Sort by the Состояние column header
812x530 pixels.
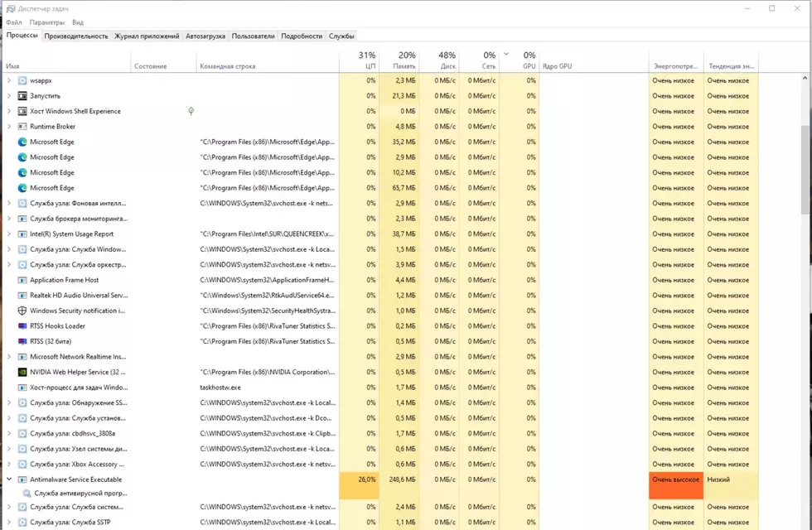[x=164, y=61]
